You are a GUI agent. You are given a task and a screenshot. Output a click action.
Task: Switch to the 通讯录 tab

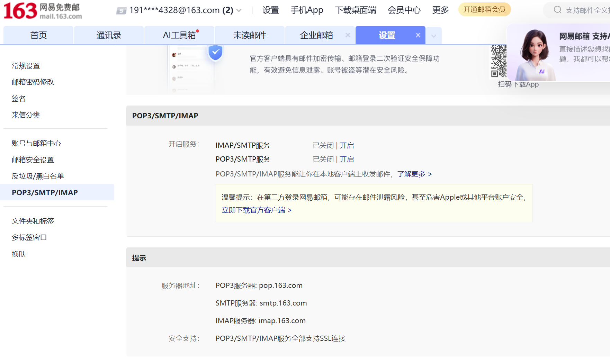click(109, 35)
